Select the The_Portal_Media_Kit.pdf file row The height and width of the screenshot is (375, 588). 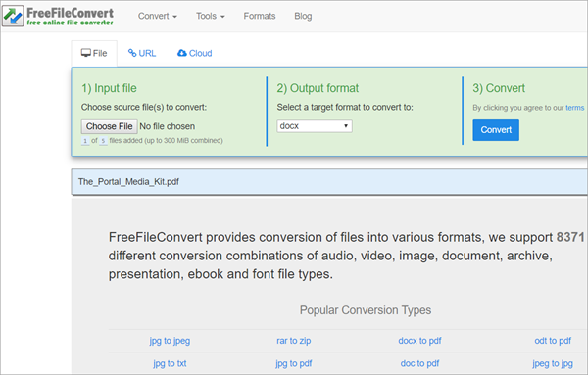[329, 182]
